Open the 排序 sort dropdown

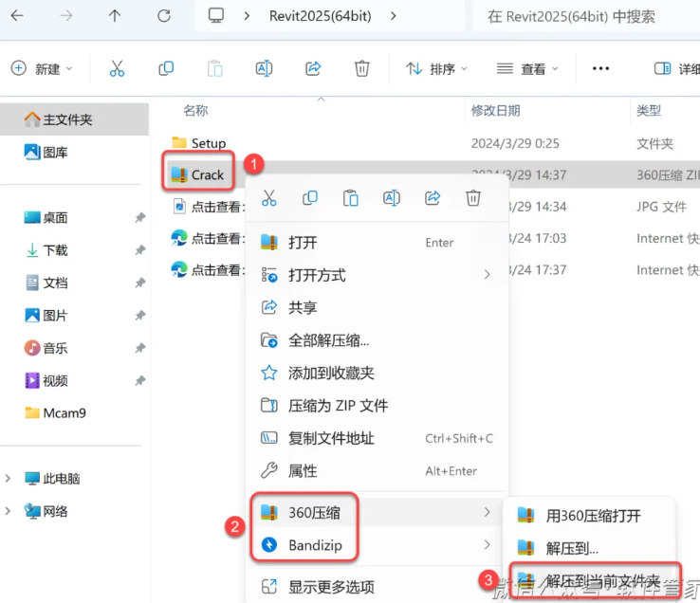pos(436,68)
